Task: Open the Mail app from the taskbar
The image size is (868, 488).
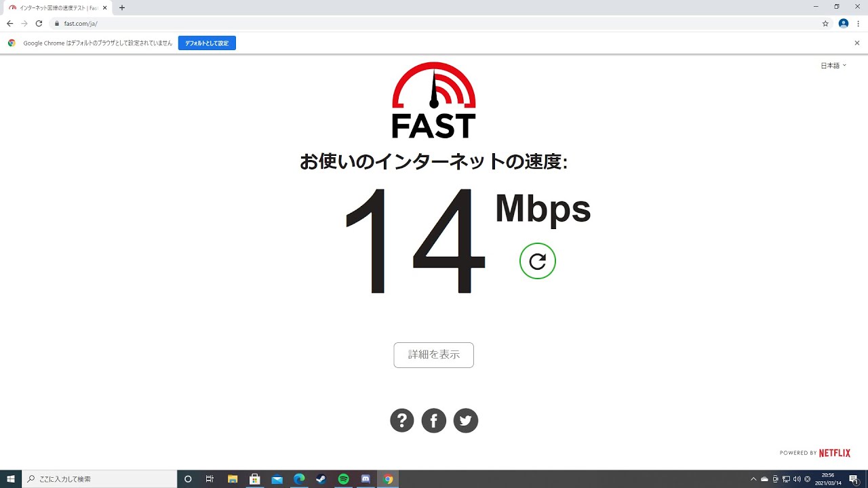Action: click(277, 479)
